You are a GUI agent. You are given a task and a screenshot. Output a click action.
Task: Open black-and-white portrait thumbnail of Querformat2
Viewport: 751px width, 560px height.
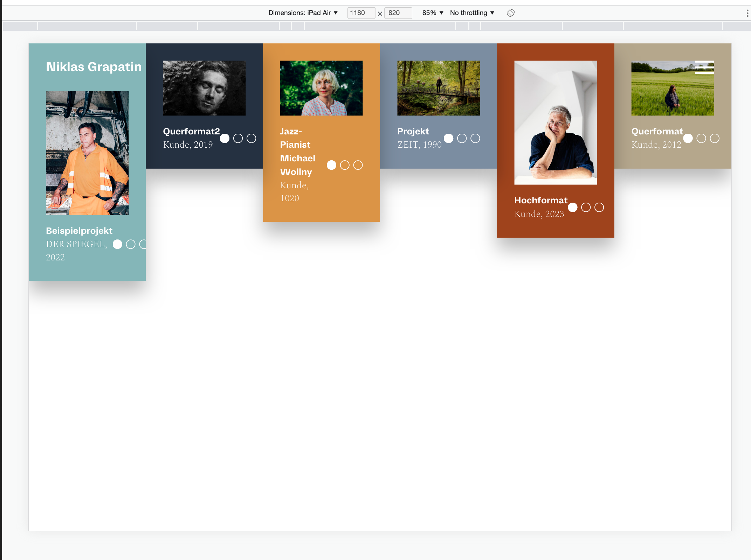click(x=204, y=88)
